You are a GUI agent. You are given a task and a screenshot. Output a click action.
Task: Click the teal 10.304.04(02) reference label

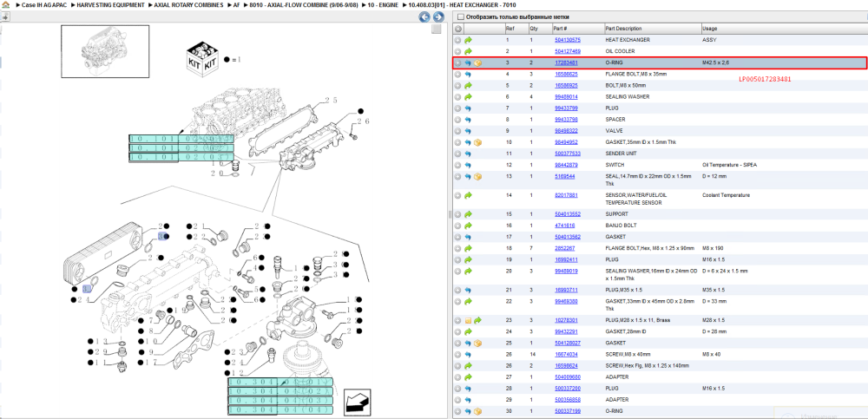pos(280,391)
